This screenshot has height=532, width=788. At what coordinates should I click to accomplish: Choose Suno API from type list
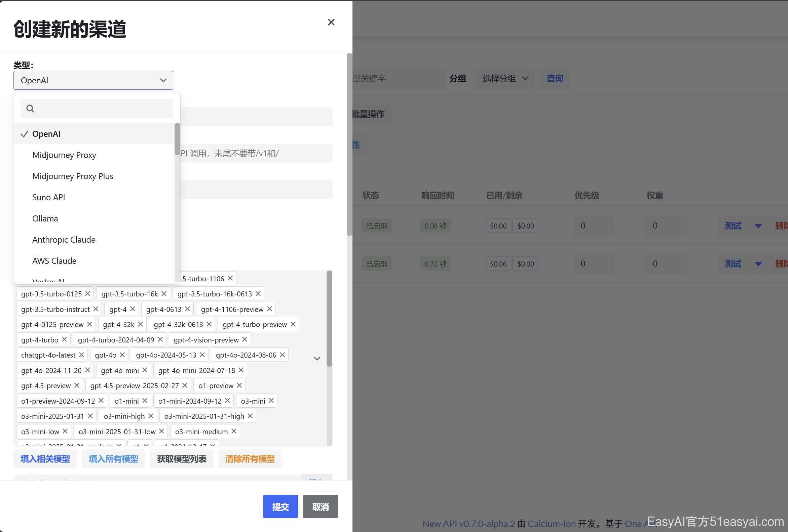pyautogui.click(x=94, y=197)
